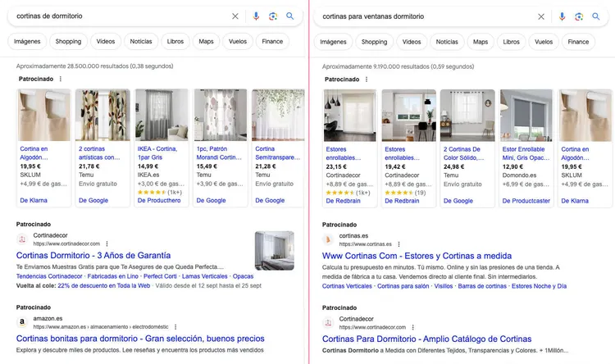Click the 15,49 € price on Temu product

tap(207, 166)
